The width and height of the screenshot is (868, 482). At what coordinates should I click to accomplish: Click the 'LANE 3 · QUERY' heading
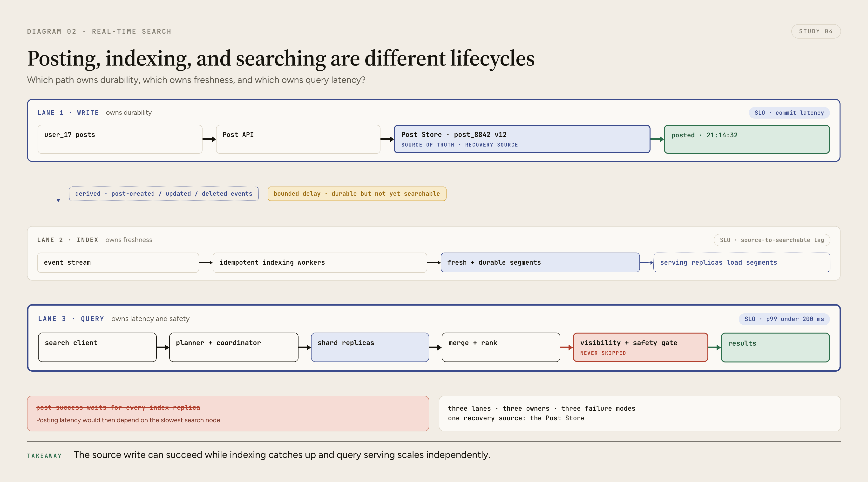[71, 319]
